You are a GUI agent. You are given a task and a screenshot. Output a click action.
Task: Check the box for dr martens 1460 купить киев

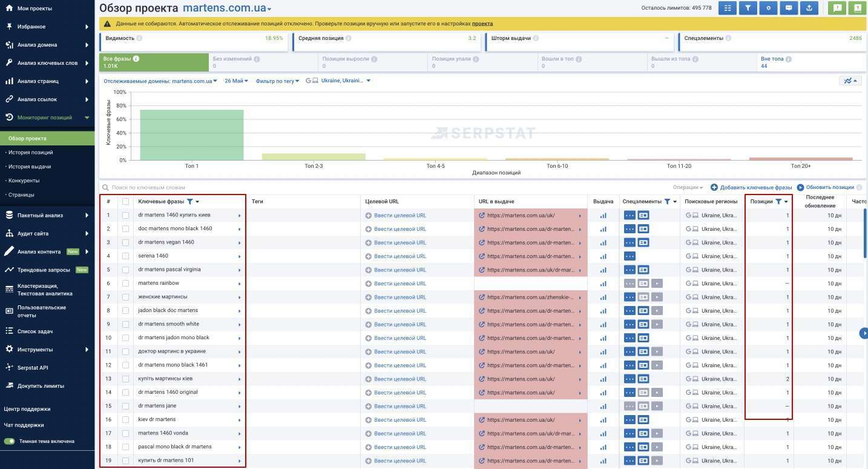[x=126, y=215]
